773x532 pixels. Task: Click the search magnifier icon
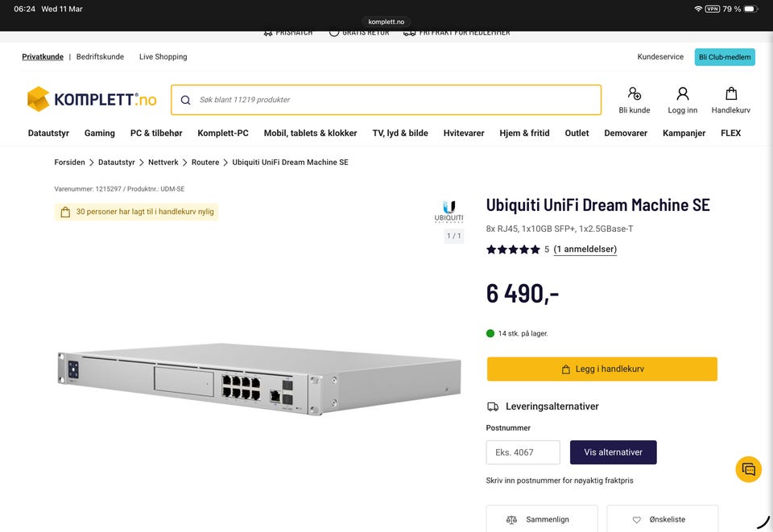click(185, 100)
